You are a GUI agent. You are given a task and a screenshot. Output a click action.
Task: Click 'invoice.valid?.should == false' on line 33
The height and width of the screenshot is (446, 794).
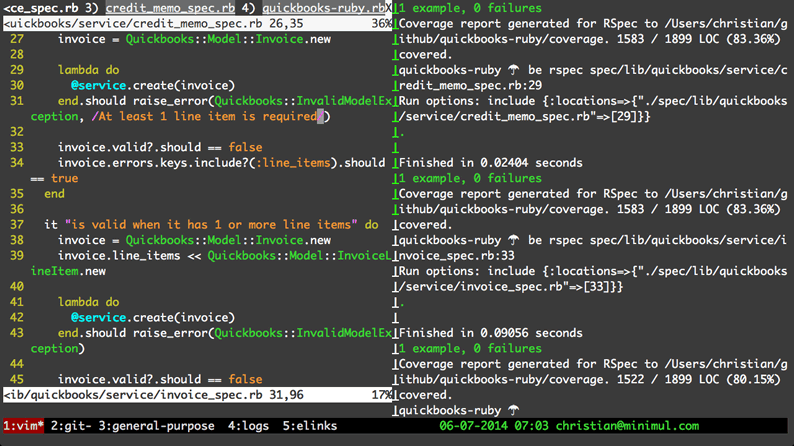(x=160, y=147)
